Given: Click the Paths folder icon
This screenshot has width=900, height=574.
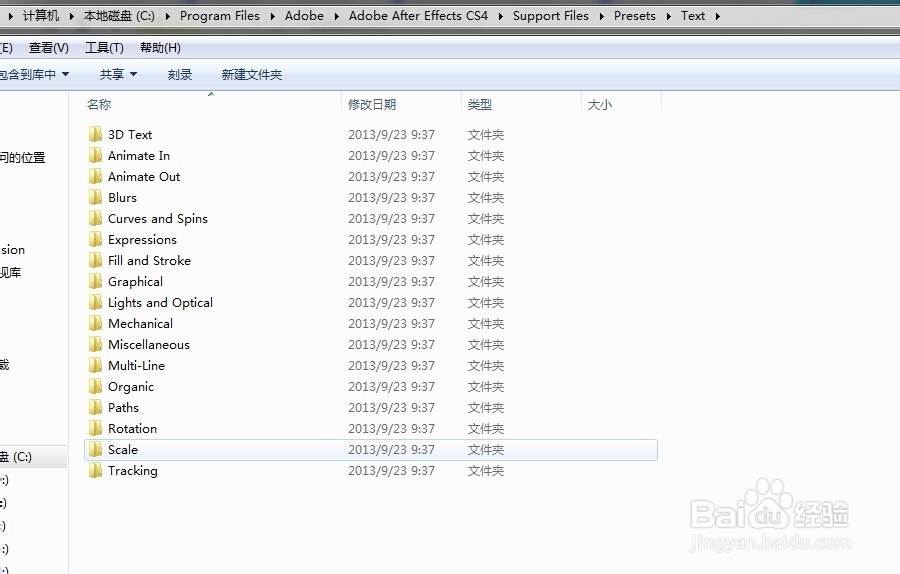Looking at the screenshot, I should (95, 408).
